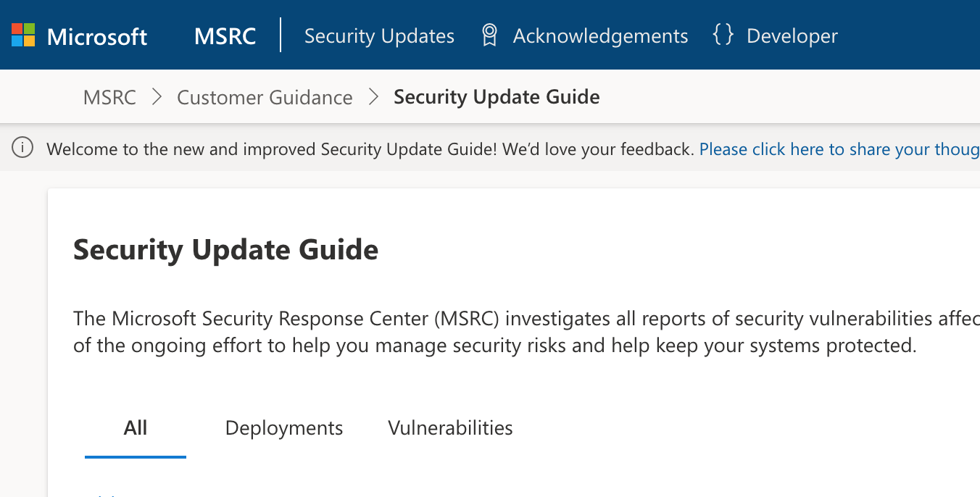Select the All tab
Image resolution: width=980 pixels, height=497 pixels.
(x=136, y=428)
